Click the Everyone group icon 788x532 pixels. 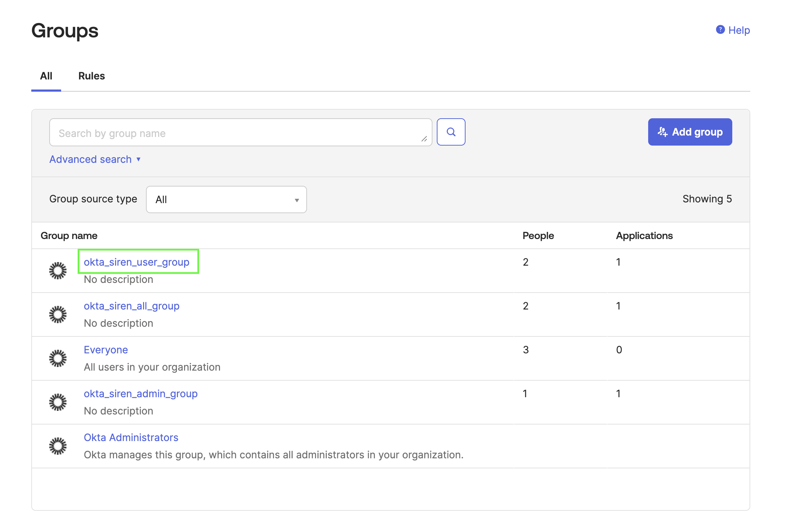point(58,358)
